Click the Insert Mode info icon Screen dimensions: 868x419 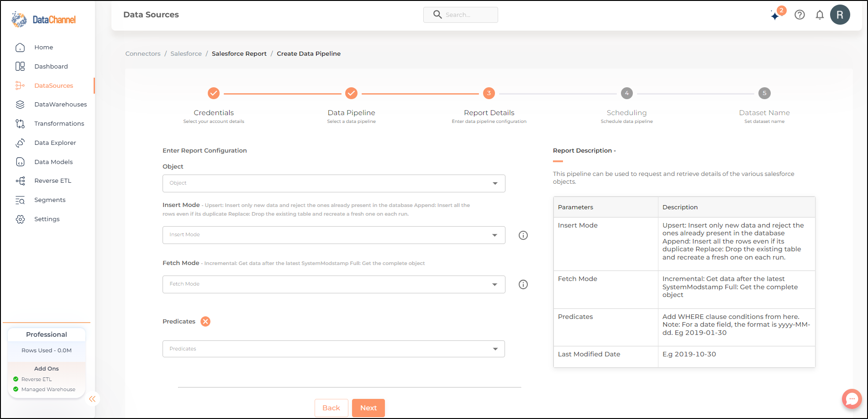pyautogui.click(x=523, y=235)
